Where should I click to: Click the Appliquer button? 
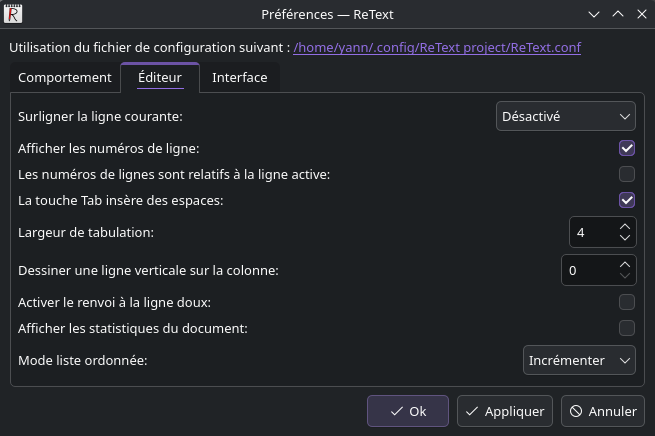click(505, 411)
